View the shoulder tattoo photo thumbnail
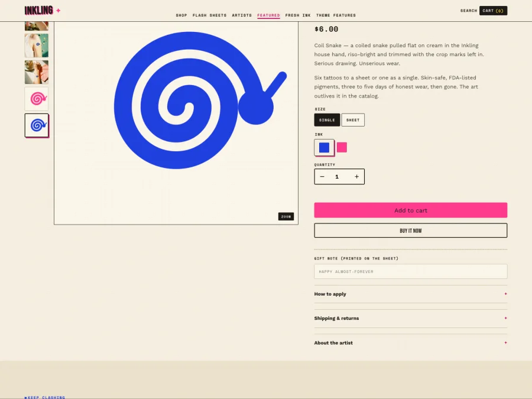This screenshot has width=532, height=399. tap(37, 46)
